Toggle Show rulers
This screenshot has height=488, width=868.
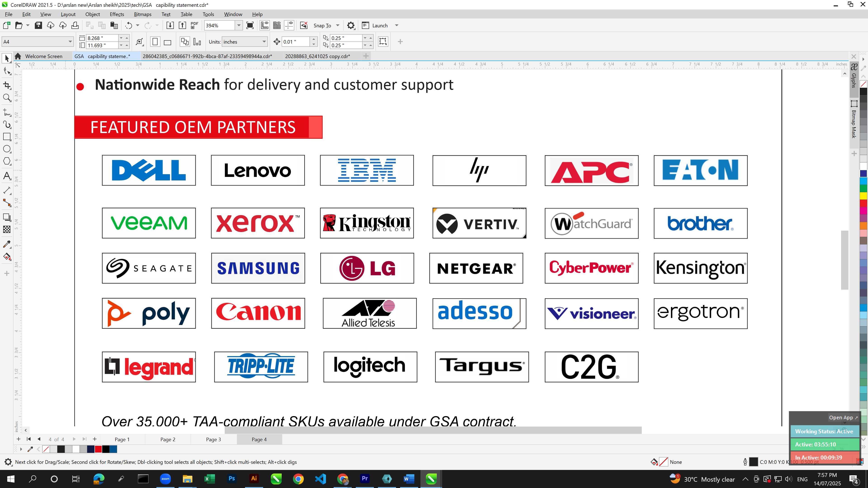tap(264, 25)
